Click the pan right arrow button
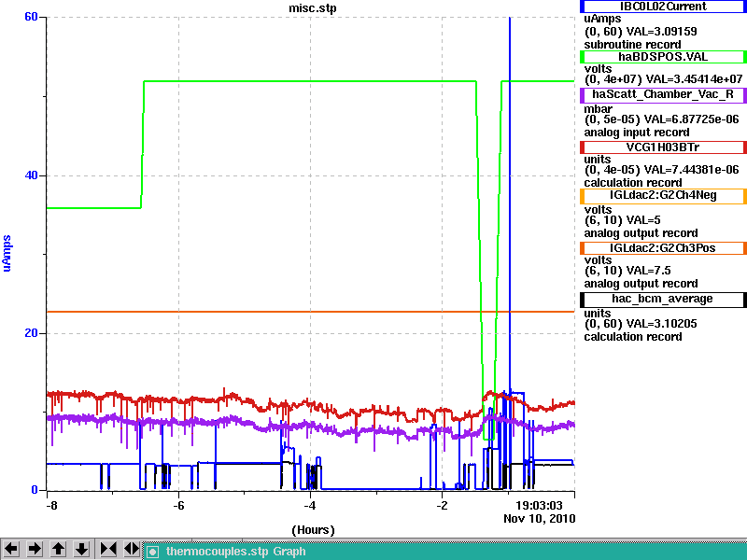747x560 pixels. (x=35, y=549)
